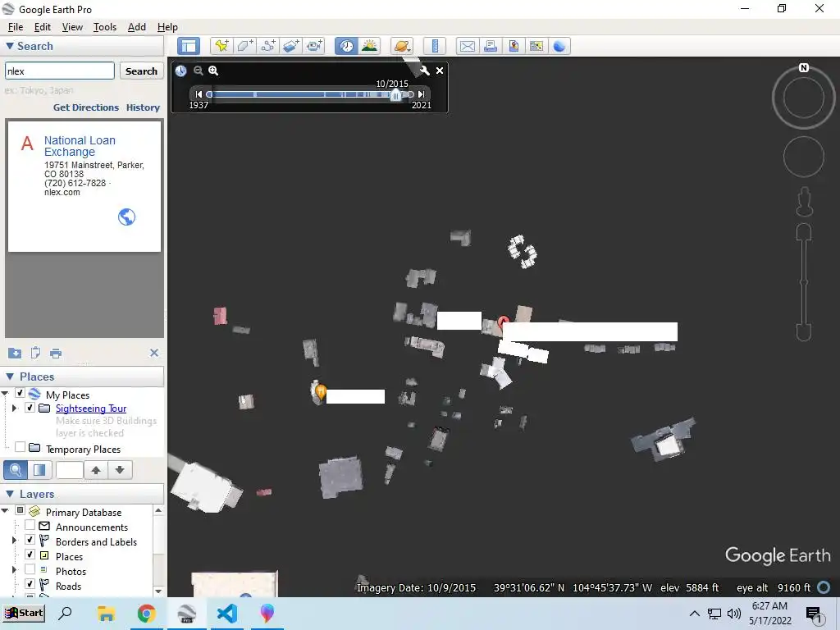The height and width of the screenshot is (630, 840).
Task: Click the clock icon on time slider
Action: pos(180,71)
